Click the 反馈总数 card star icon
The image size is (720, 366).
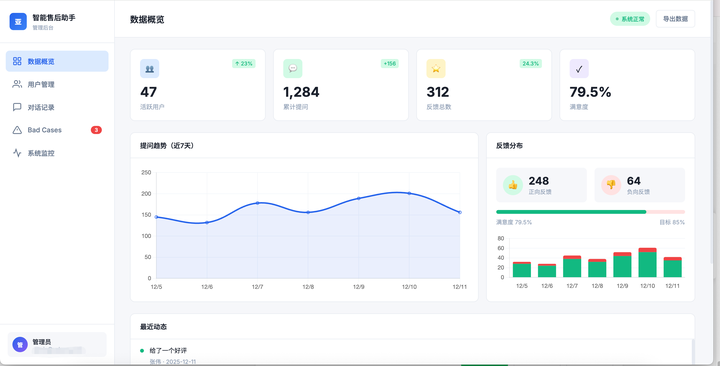coord(436,68)
